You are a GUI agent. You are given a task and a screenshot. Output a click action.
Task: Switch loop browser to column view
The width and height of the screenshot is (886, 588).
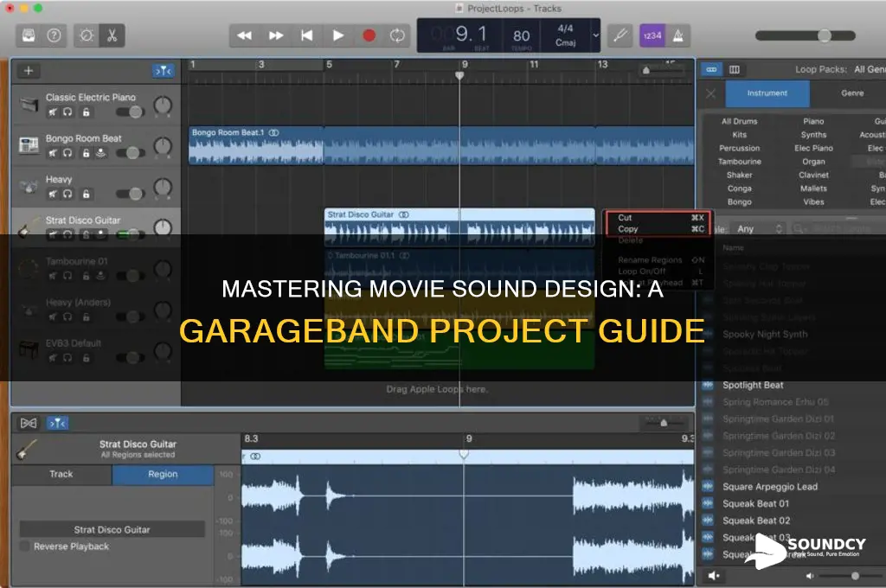pos(735,69)
